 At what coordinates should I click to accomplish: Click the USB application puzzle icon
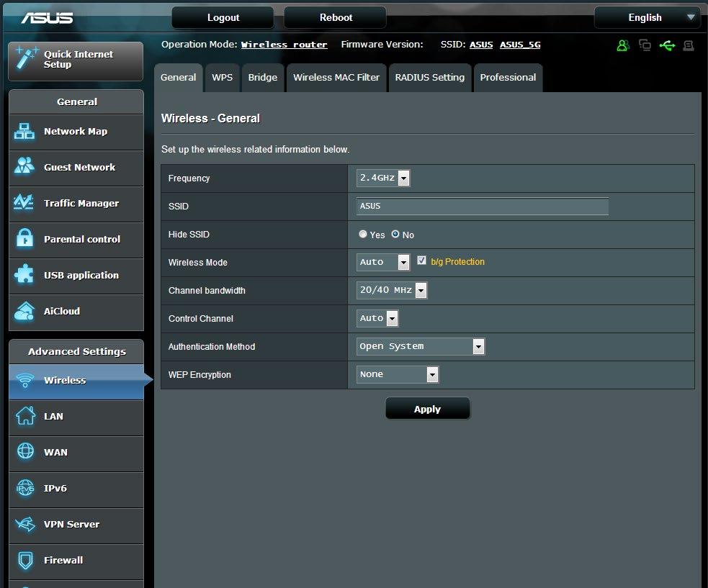pyautogui.click(x=24, y=274)
